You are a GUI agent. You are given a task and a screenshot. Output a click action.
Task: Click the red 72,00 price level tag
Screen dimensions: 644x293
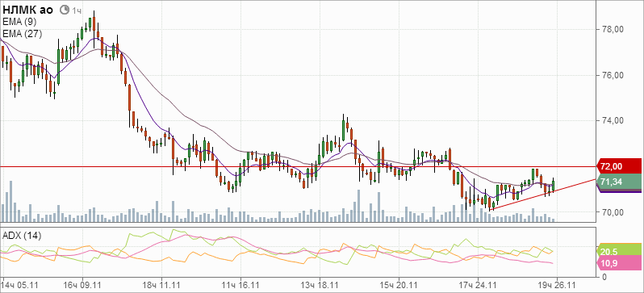click(x=620, y=166)
